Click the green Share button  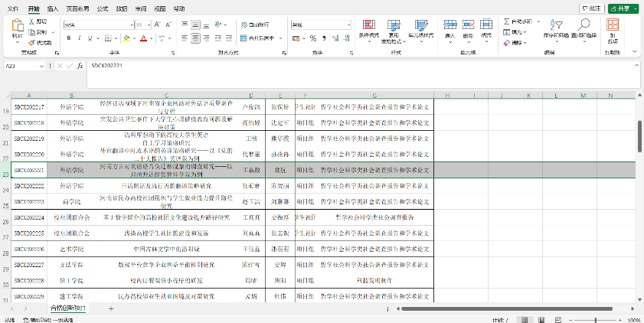point(621,8)
